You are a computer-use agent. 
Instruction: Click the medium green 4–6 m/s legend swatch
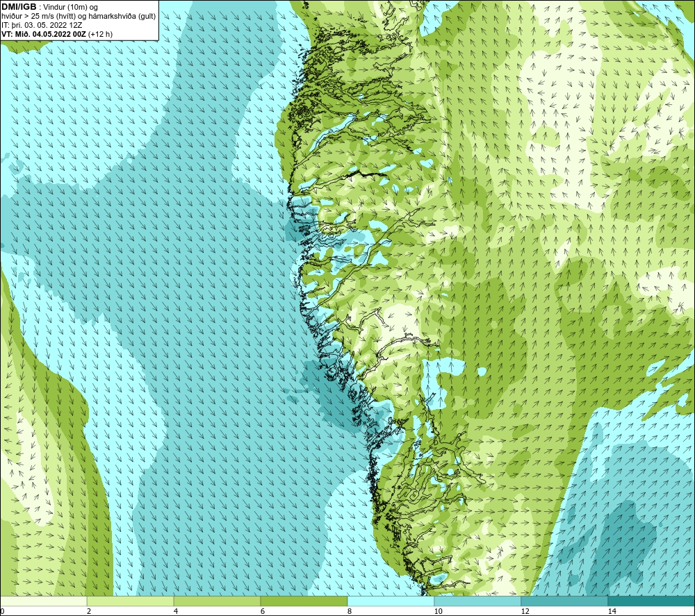[x=217, y=601]
